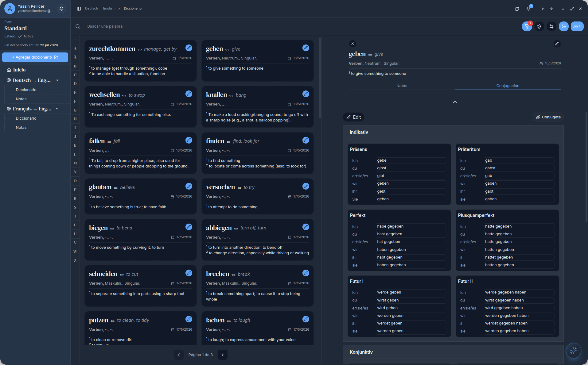This screenshot has height=365, width=588.
Task: Open Notas under Deutsch
Action: coord(21,99)
